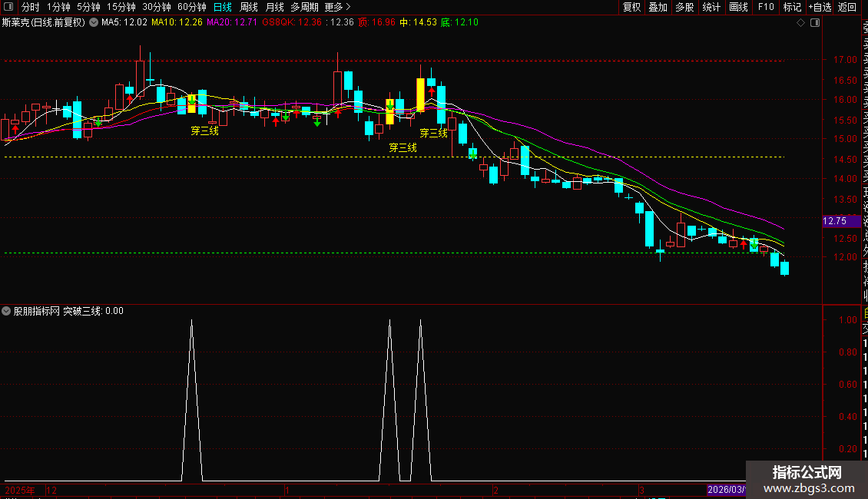Open F10 company info
This screenshot has width=868, height=499.
[x=766, y=7]
